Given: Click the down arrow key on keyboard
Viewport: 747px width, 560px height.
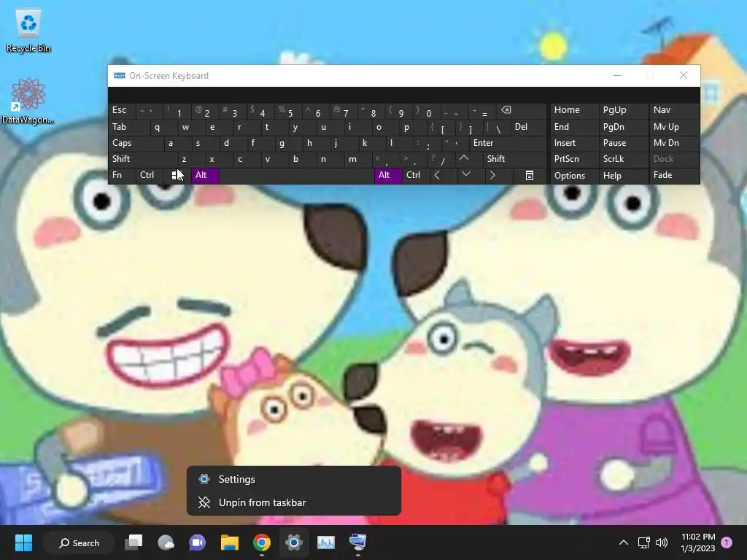Looking at the screenshot, I should (466, 175).
